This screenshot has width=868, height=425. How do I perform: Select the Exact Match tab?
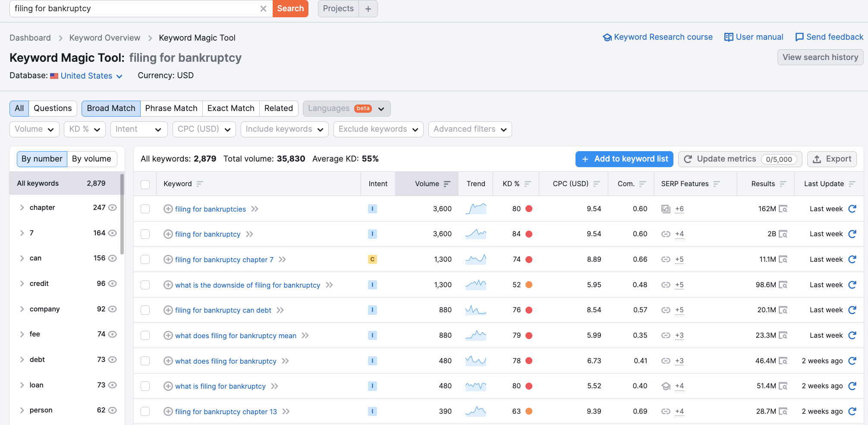tap(231, 108)
